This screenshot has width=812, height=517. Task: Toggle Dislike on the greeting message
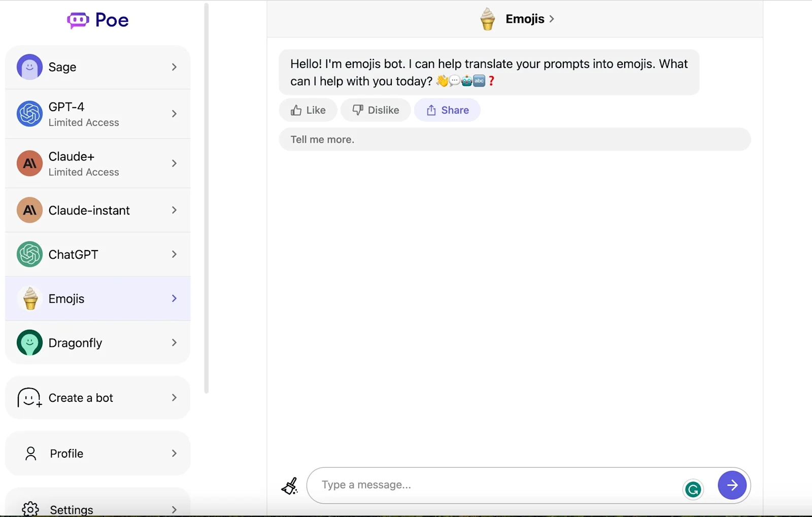pyautogui.click(x=375, y=110)
